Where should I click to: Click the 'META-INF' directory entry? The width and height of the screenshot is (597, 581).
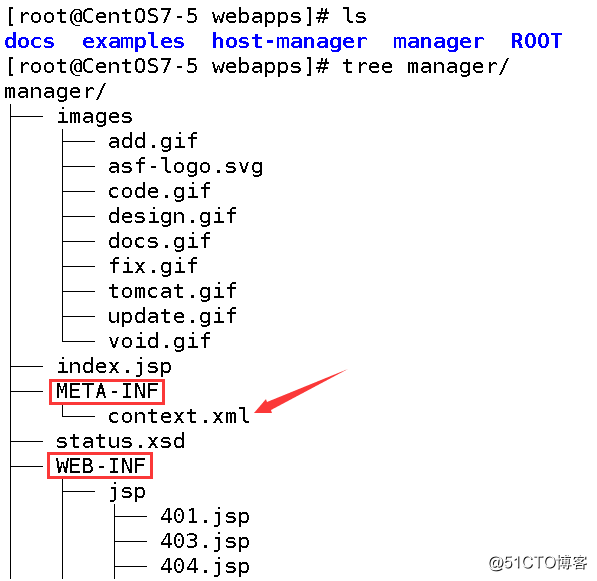click(x=107, y=391)
